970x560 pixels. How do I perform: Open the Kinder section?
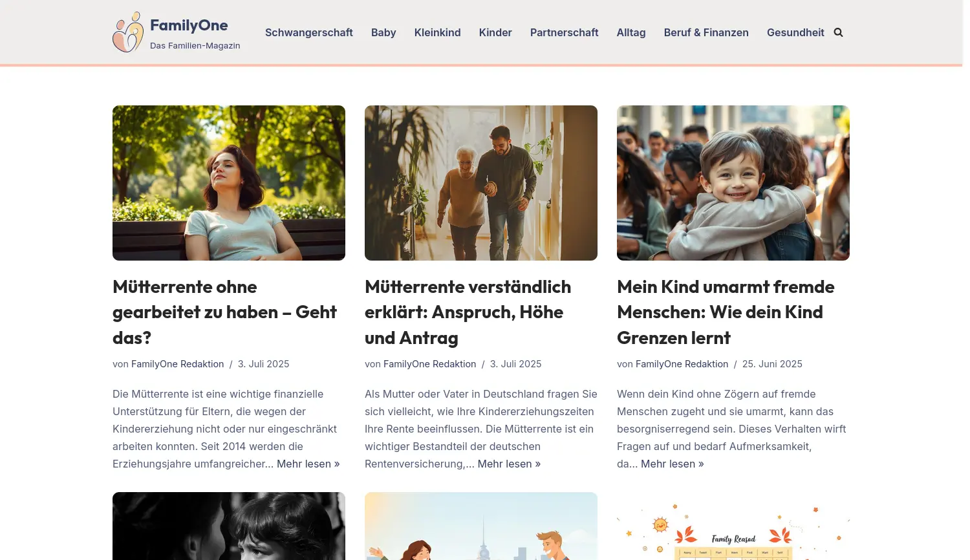pos(495,32)
